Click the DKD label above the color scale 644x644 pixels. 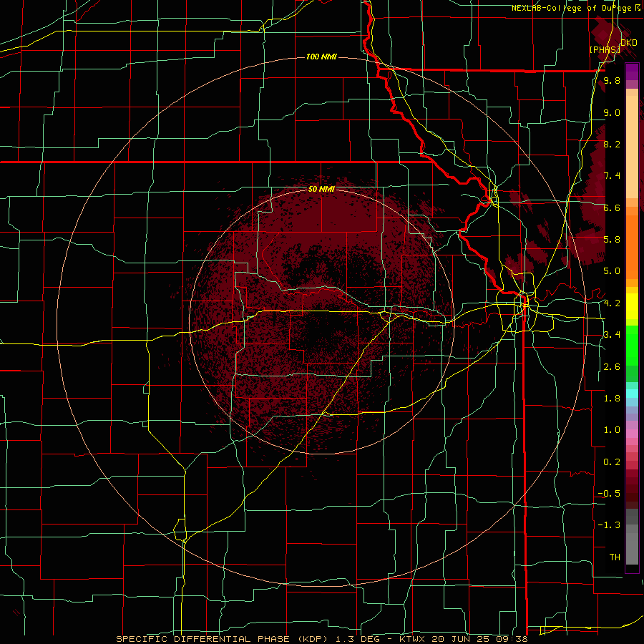628,43
